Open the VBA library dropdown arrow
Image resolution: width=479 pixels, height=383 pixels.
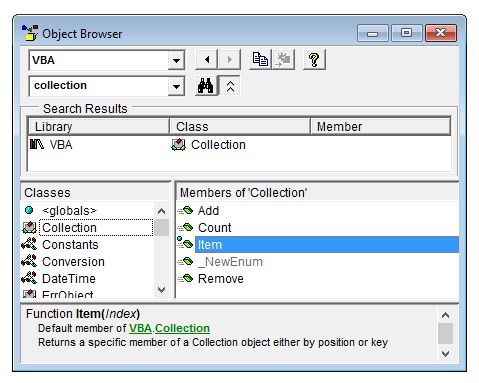coord(176,60)
